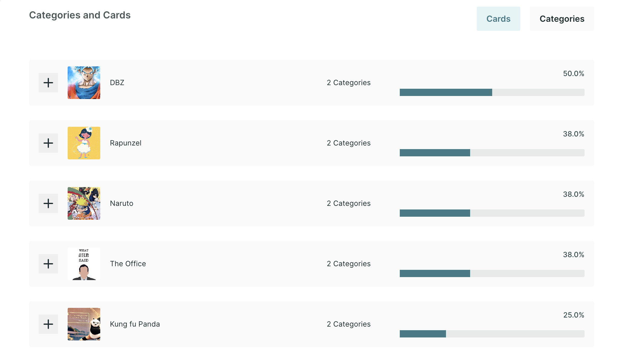Expand the Kung fu Panda row plus icon
The height and width of the screenshot is (364, 619).
pyautogui.click(x=48, y=324)
